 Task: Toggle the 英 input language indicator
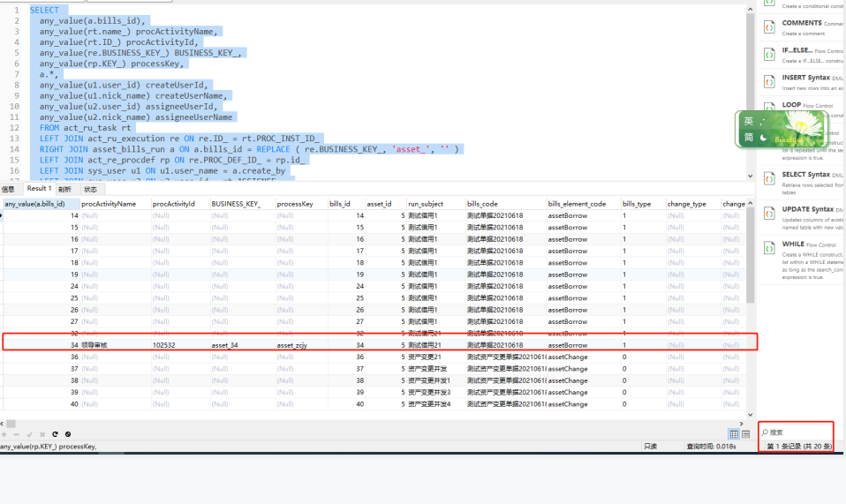(748, 121)
